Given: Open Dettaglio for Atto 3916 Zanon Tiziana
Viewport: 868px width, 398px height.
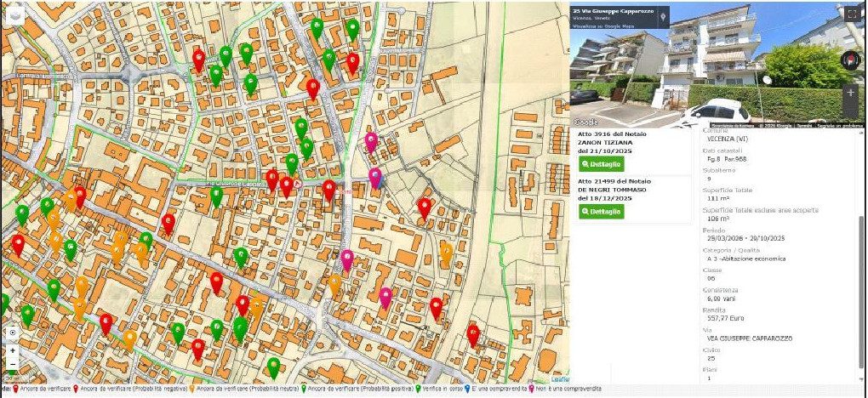Looking at the screenshot, I should [x=601, y=164].
